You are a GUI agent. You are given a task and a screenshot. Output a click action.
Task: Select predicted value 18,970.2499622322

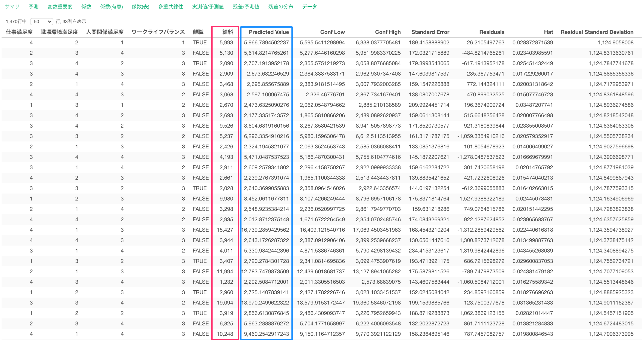pyautogui.click(x=265, y=303)
